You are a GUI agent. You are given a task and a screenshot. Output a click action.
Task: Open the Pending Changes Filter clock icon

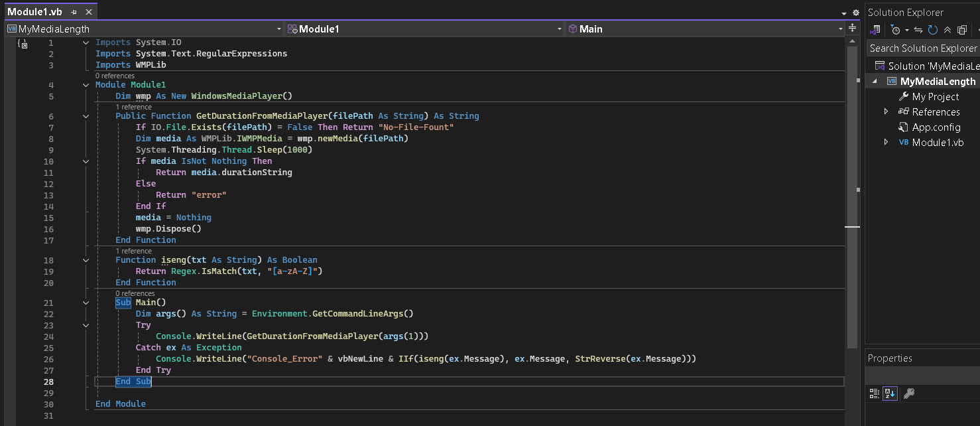click(896, 30)
